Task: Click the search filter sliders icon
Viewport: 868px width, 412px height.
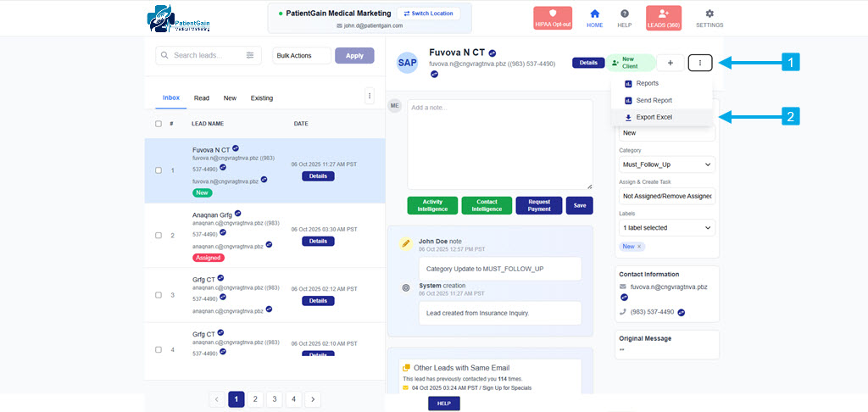Action: [250, 55]
